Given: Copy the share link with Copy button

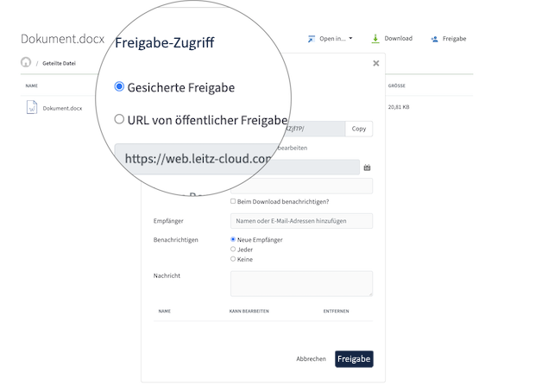Looking at the screenshot, I should click(x=359, y=129).
